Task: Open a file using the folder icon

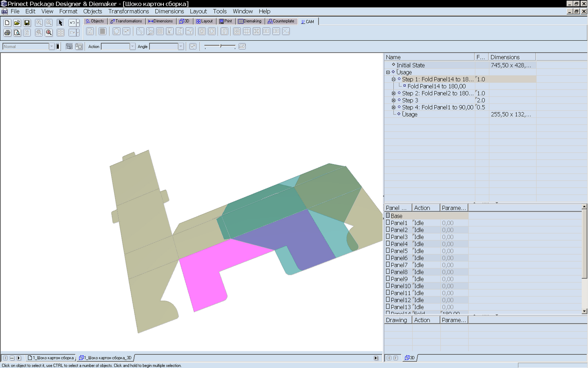Action: coord(17,23)
